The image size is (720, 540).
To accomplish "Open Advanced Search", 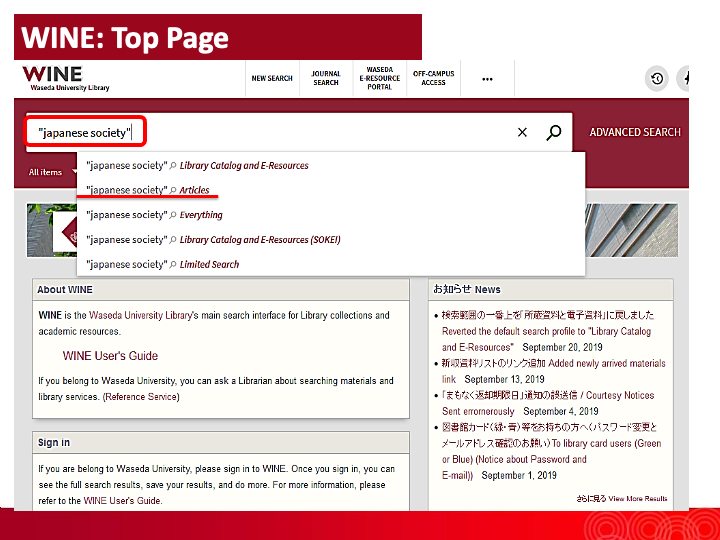I will (x=634, y=132).
